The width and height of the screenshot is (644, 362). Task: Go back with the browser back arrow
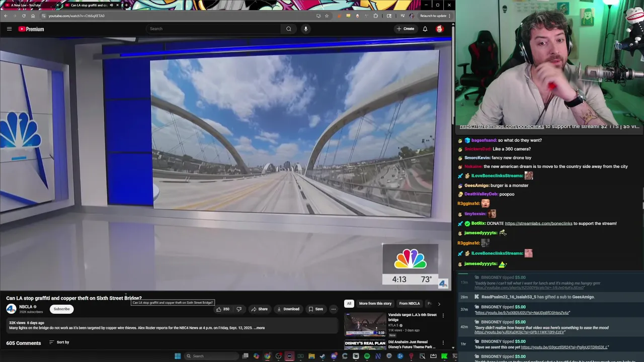tap(6, 16)
